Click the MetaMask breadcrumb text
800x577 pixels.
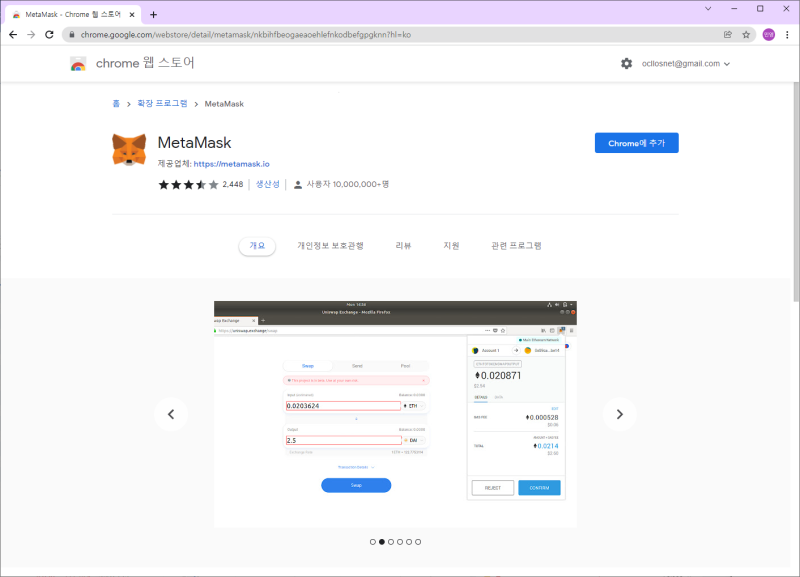click(x=224, y=104)
